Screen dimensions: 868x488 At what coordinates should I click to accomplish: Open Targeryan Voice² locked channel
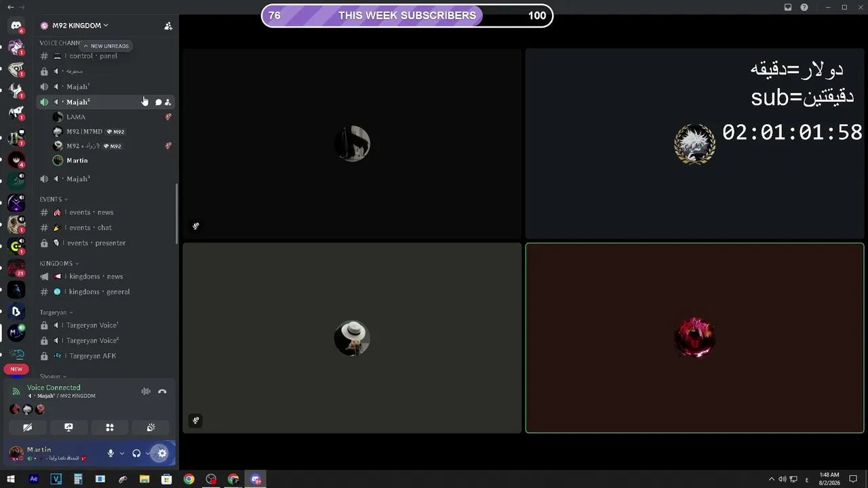coord(106,341)
